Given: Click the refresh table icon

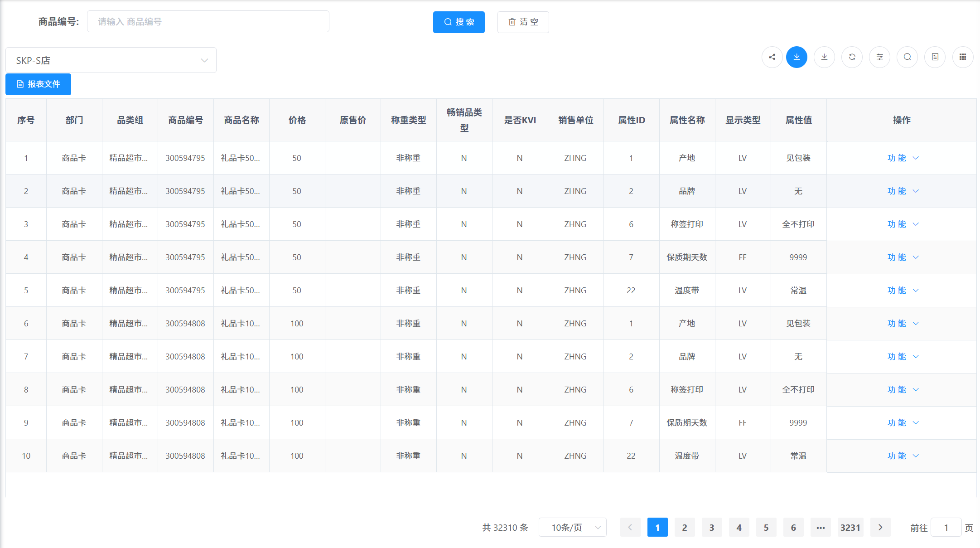Looking at the screenshot, I should click(x=852, y=57).
